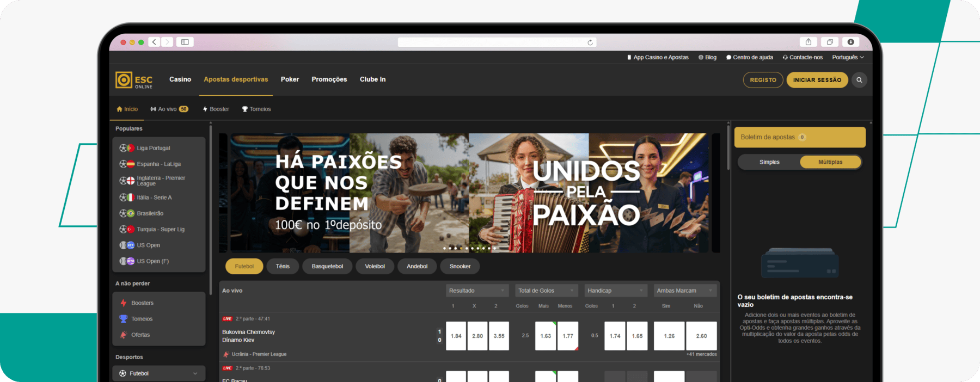Open the Handicap market dropdown
Viewport: 980px width, 382px height.
tap(615, 291)
